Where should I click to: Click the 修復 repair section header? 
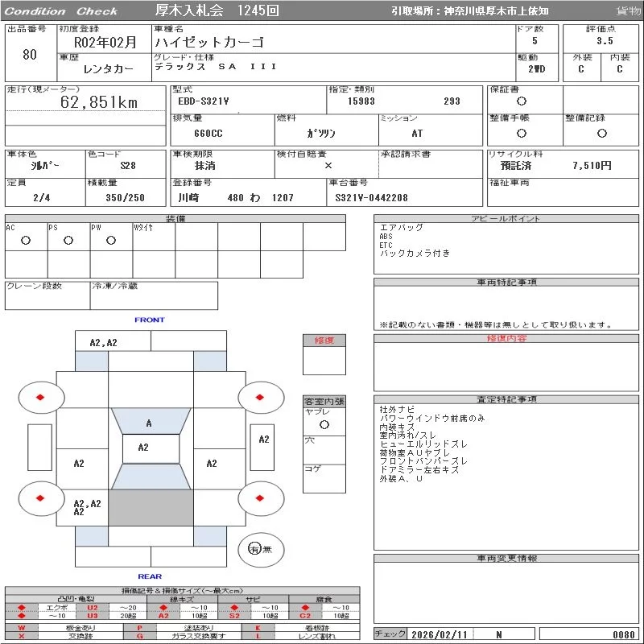pos(324,341)
